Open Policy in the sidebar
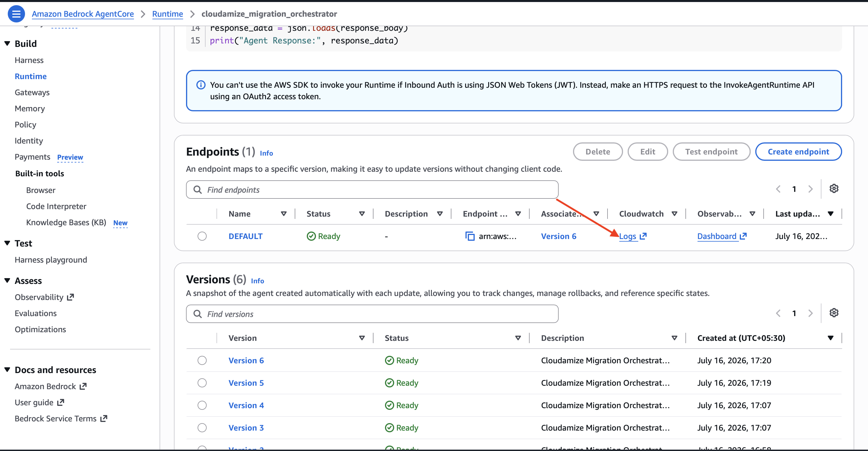The height and width of the screenshot is (451, 868). pos(25,125)
